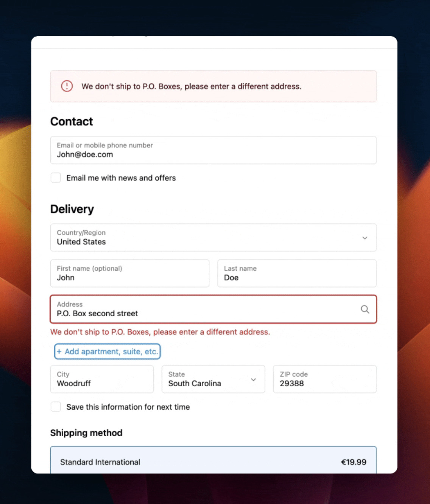Click the City field containing Woodruff

point(102,379)
